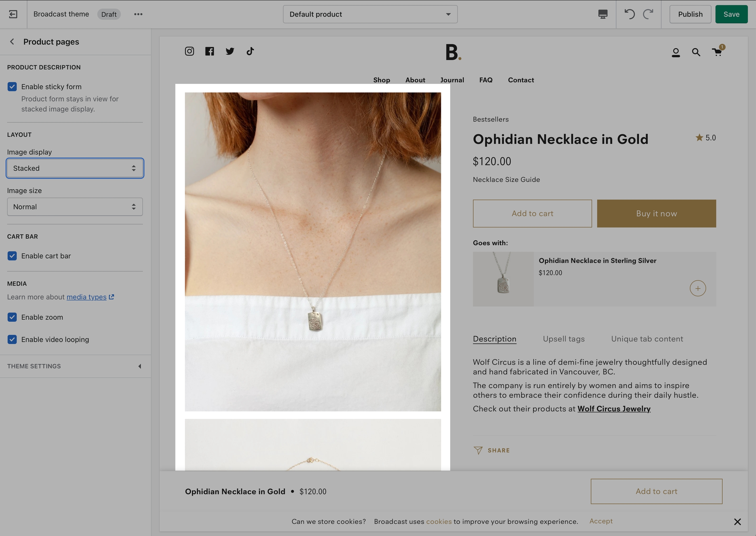756x536 pixels.
Task: Click the TikTok icon in header
Action: [250, 51]
